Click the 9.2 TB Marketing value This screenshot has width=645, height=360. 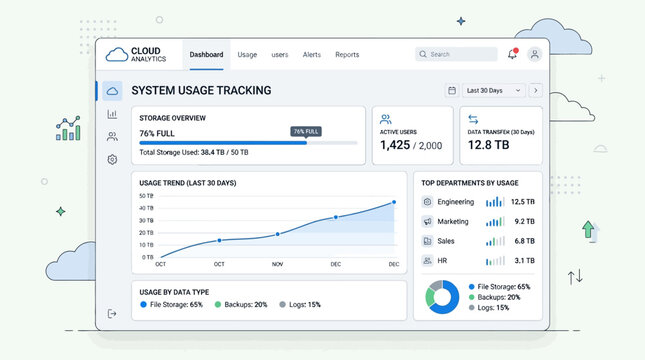pos(524,221)
